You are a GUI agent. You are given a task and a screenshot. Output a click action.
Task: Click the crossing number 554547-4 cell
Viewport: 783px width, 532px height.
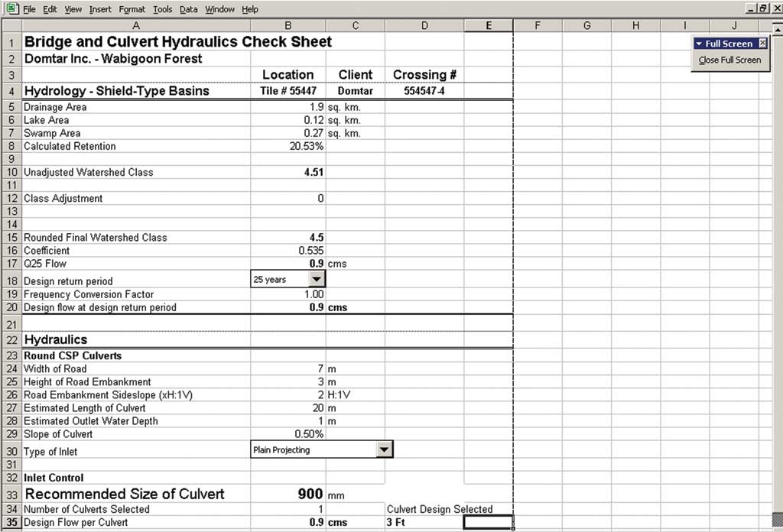pyautogui.click(x=424, y=91)
